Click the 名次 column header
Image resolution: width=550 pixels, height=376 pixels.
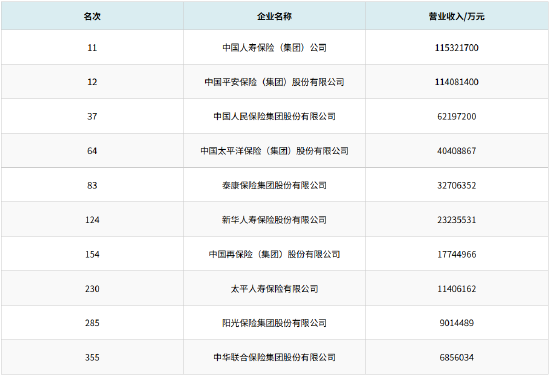point(92,16)
